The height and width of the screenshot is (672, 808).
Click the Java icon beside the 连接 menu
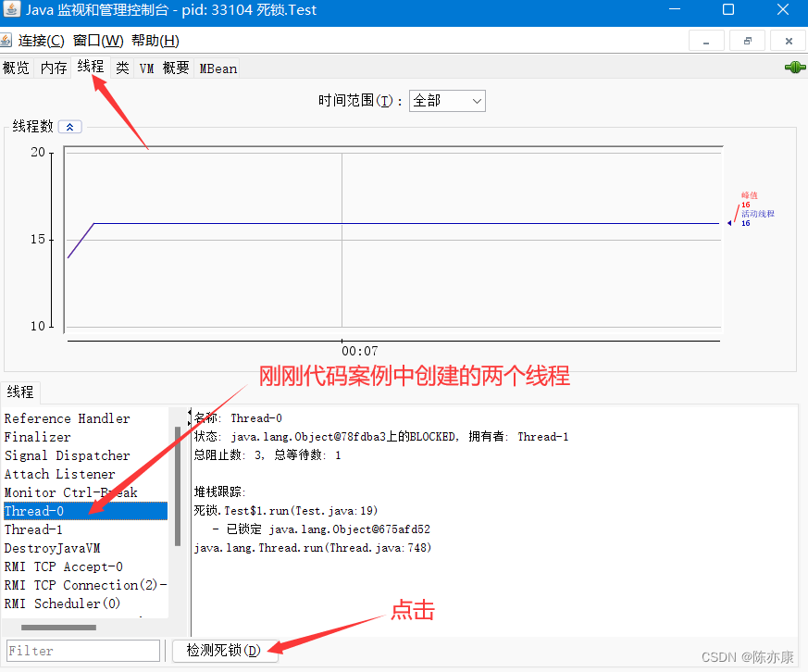(6, 40)
